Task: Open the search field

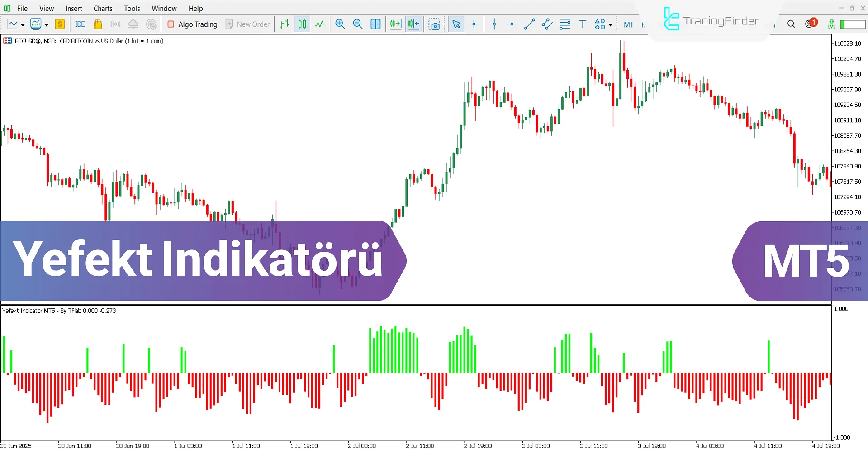Action: [x=792, y=24]
